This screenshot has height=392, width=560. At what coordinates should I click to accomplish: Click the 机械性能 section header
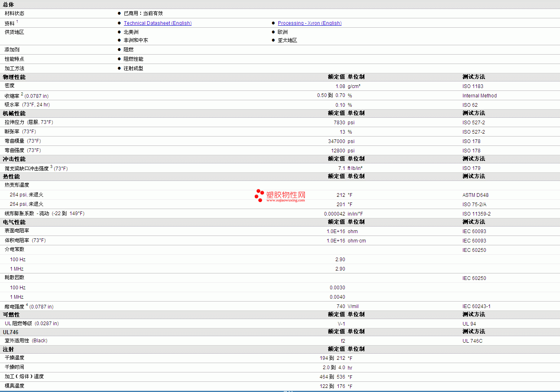tap(14, 114)
